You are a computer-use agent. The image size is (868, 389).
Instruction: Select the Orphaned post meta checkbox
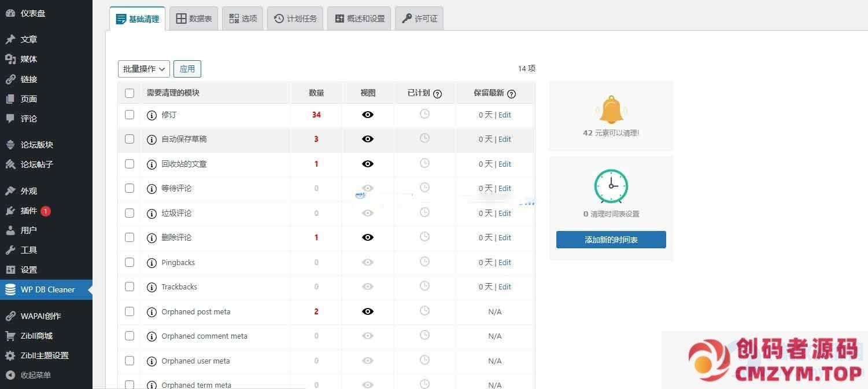coord(130,311)
